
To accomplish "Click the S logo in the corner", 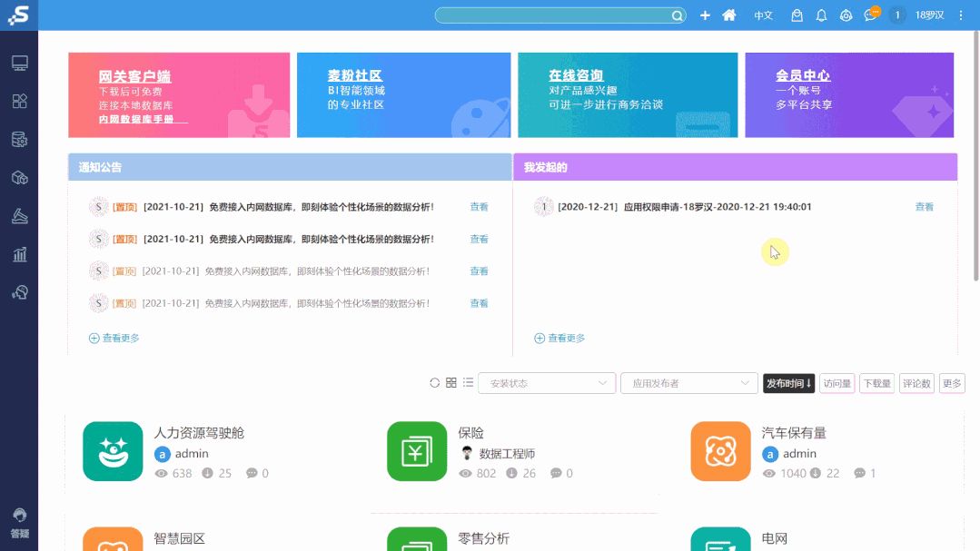I will click(19, 15).
